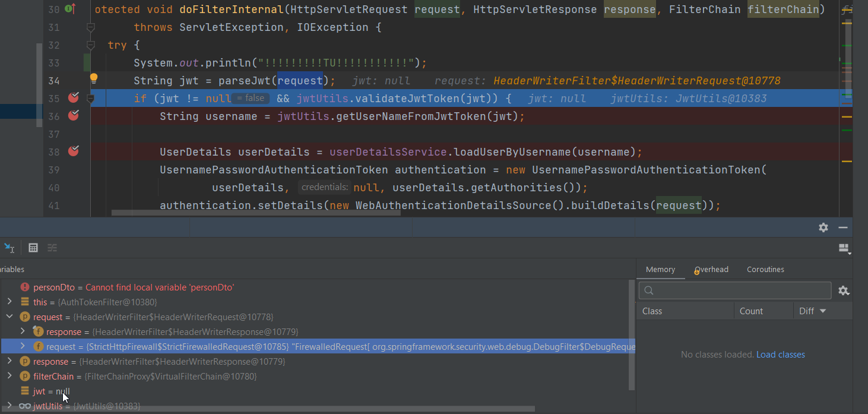868x414 pixels.
Task: Click the Trace Current Stream Chain icon
Action: click(52, 248)
